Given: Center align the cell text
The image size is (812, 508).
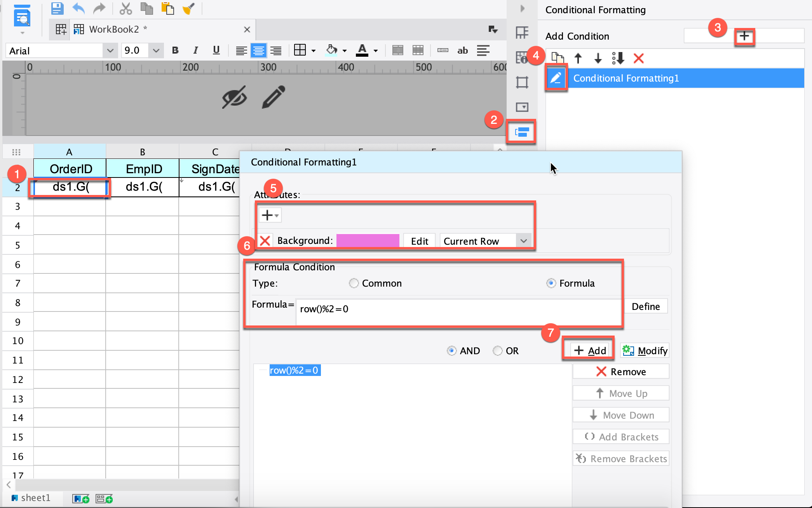Looking at the screenshot, I should (x=258, y=50).
